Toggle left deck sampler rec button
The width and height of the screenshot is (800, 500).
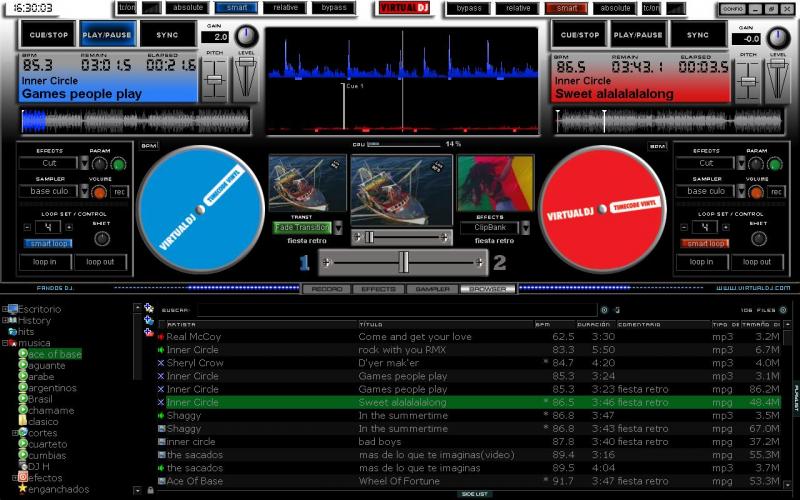click(119, 192)
